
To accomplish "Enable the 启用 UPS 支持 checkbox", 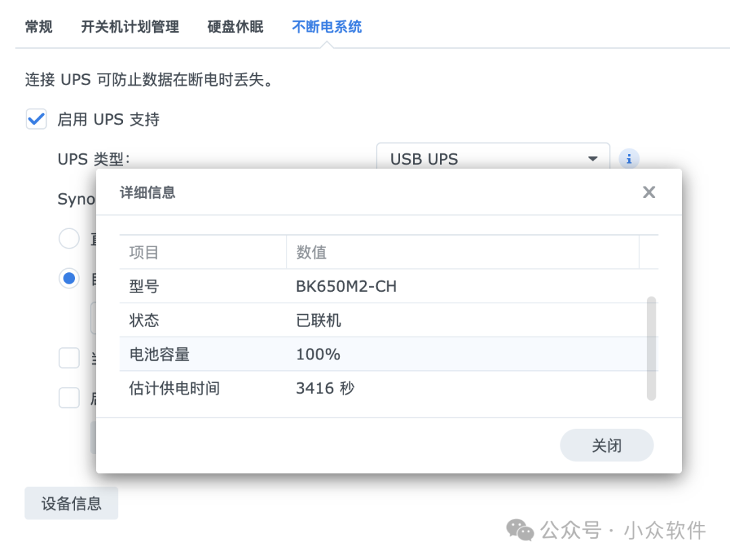I will 36,119.
